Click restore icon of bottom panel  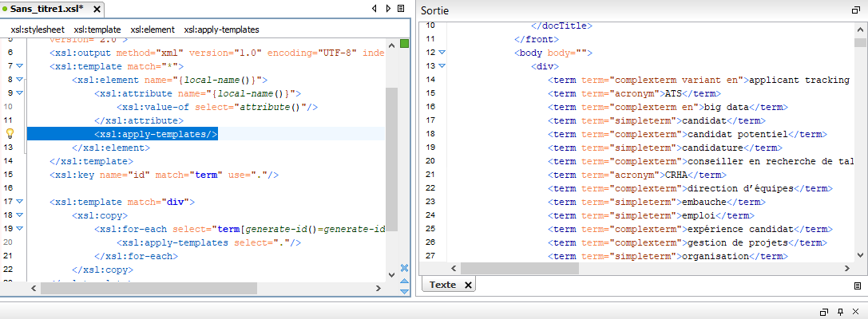coord(823,312)
